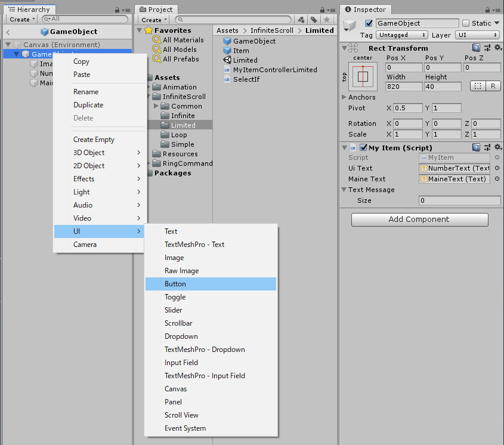Toggle the GameObject active checkbox

[x=369, y=23]
